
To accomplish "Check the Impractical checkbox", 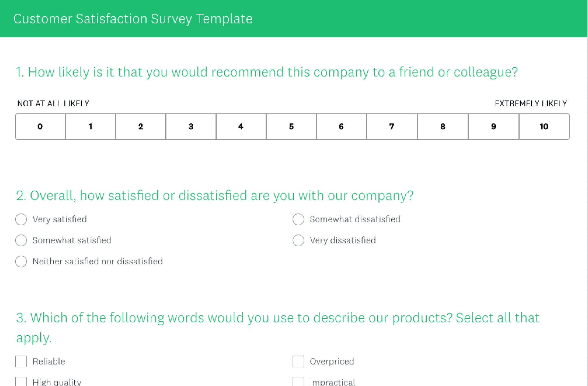I will [x=298, y=382].
